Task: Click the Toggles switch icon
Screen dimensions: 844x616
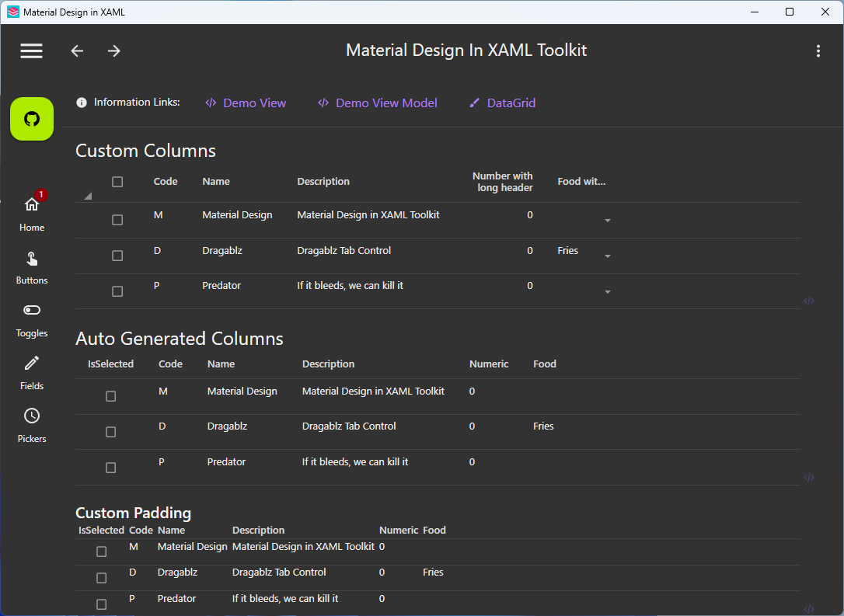Action: (32, 310)
